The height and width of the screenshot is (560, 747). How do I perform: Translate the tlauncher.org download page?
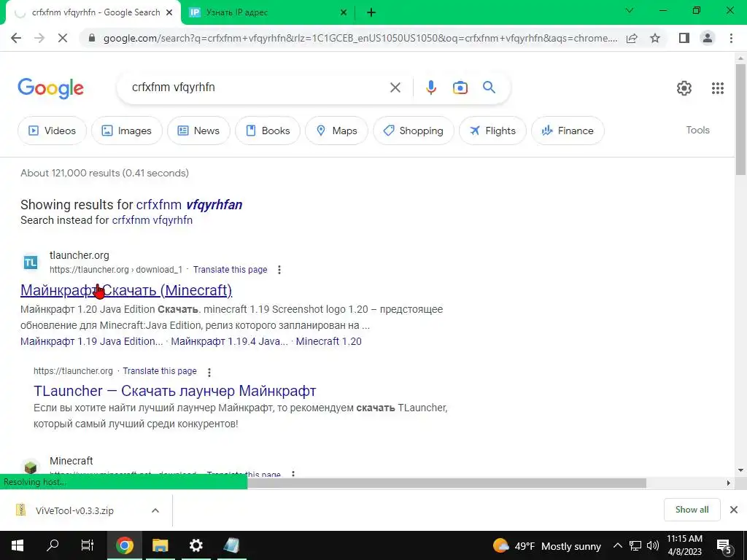pos(230,270)
